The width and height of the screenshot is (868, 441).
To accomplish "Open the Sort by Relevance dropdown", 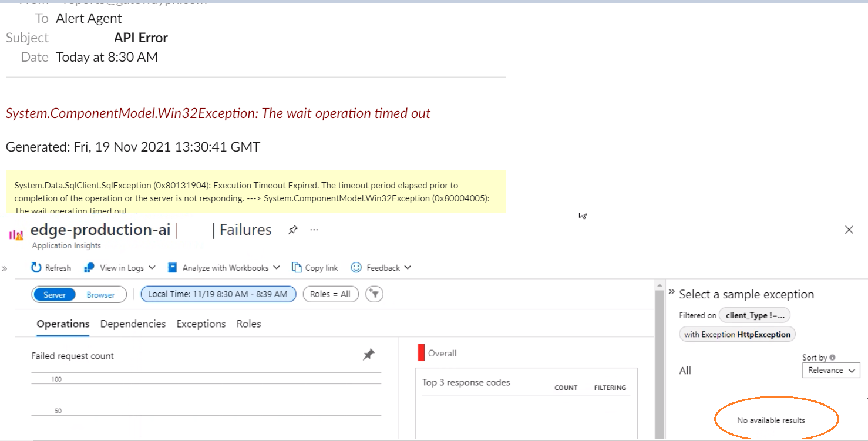I will [831, 371].
